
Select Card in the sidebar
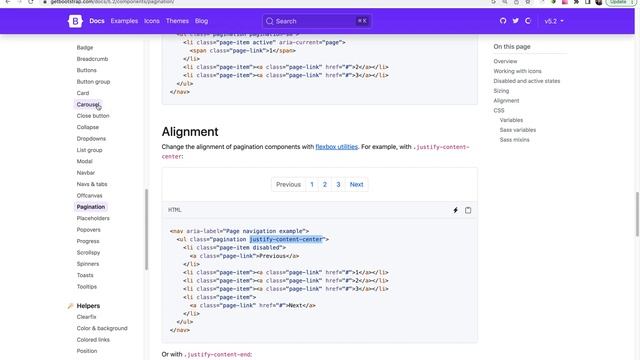(x=83, y=93)
